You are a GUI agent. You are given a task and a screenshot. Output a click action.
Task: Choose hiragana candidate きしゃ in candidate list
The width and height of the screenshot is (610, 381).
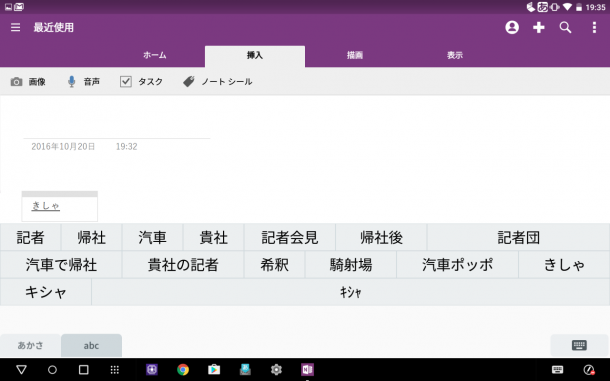point(564,265)
